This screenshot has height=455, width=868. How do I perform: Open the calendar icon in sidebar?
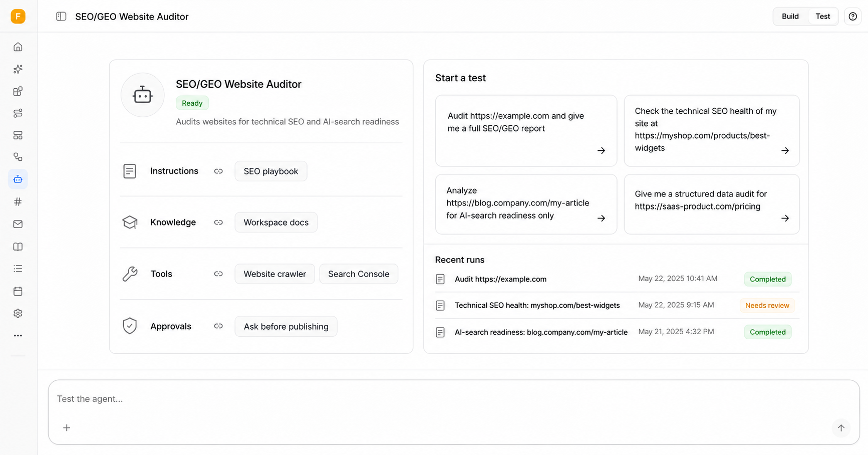tap(18, 291)
